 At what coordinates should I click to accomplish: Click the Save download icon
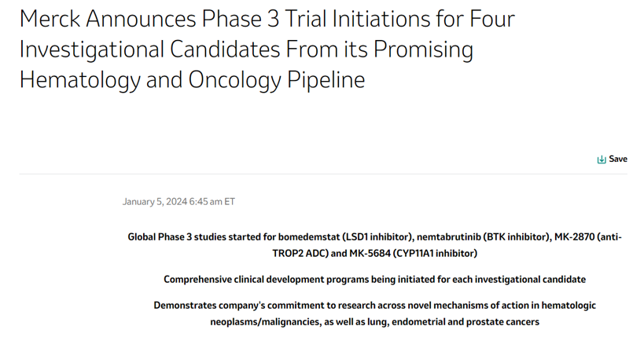[602, 159]
